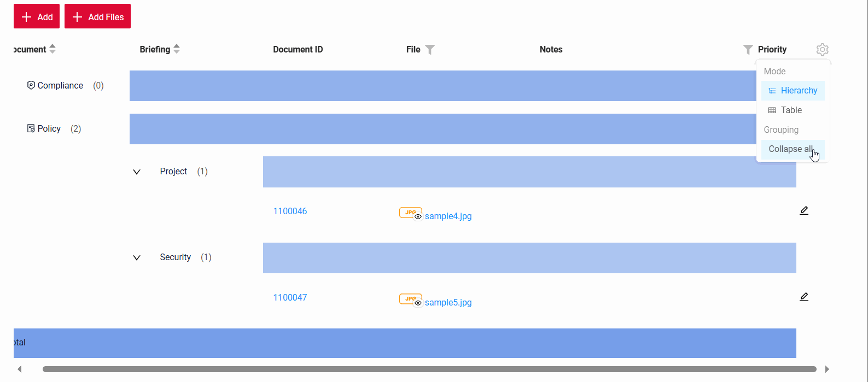Image resolution: width=868 pixels, height=382 pixels.
Task: Collapse the Security group chevron
Action: point(137,258)
